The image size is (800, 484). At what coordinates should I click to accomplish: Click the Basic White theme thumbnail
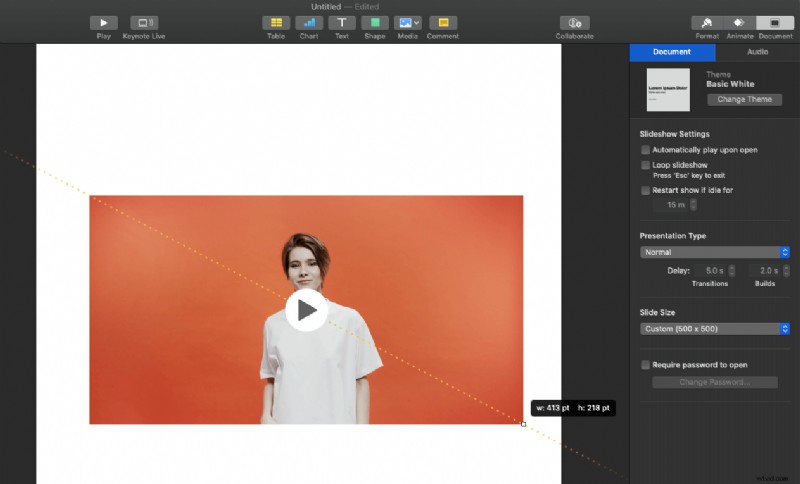668,90
